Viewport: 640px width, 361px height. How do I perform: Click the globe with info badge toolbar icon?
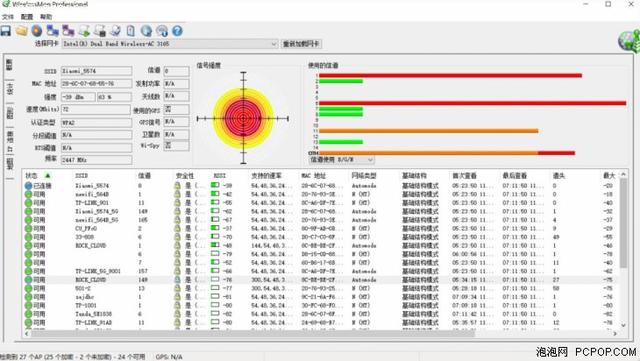[x=162, y=31]
